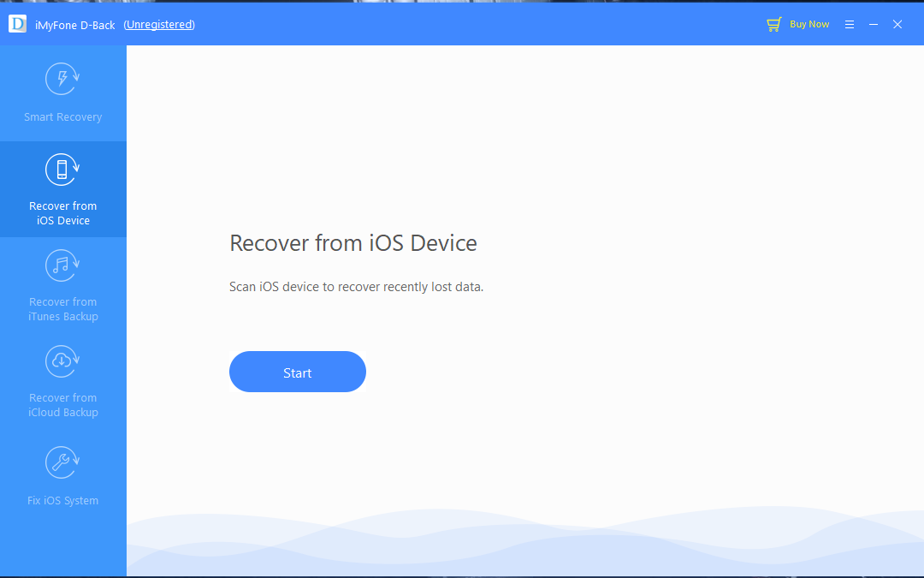Click the Start button
924x578 pixels.
(298, 372)
